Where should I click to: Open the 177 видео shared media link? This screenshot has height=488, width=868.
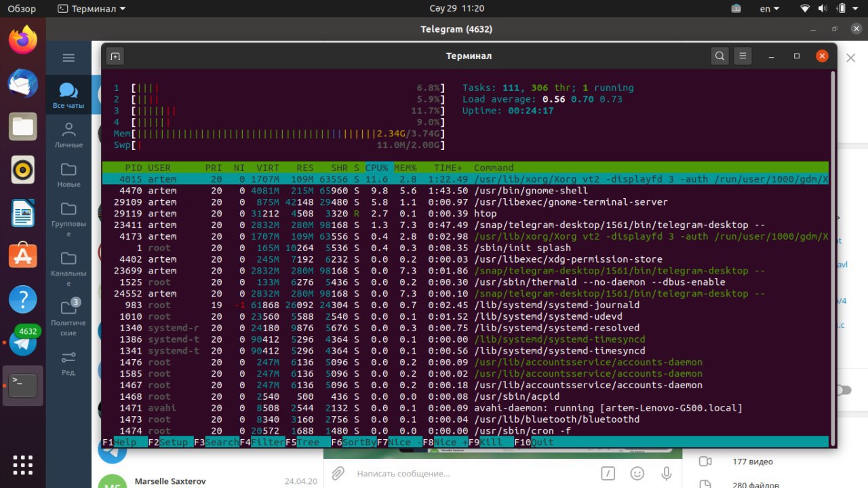[x=752, y=462]
